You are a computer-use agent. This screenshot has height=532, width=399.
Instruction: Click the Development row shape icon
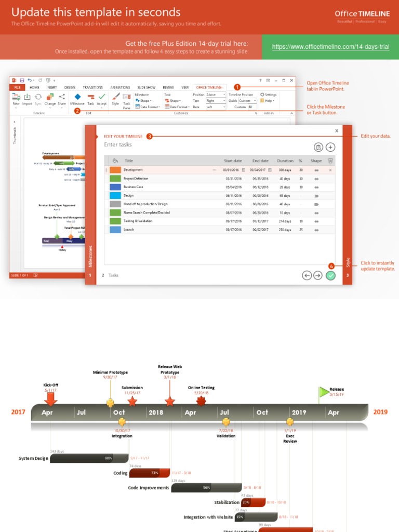pos(316,170)
